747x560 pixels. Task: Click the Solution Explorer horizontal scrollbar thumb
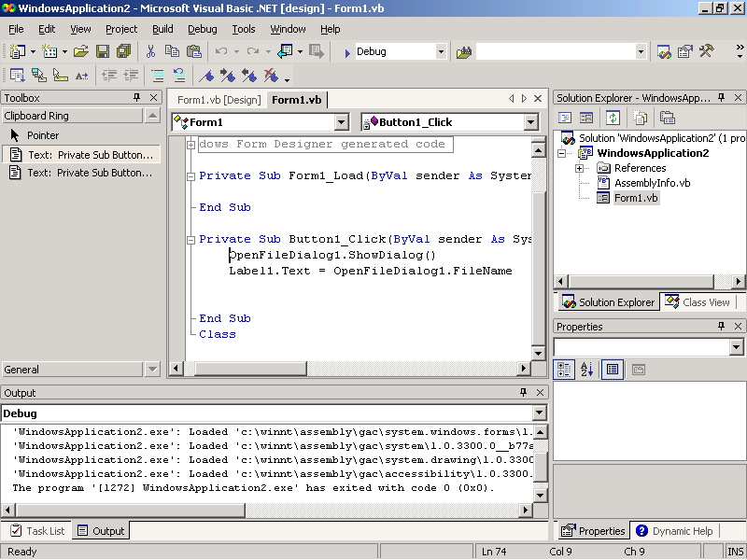point(641,281)
